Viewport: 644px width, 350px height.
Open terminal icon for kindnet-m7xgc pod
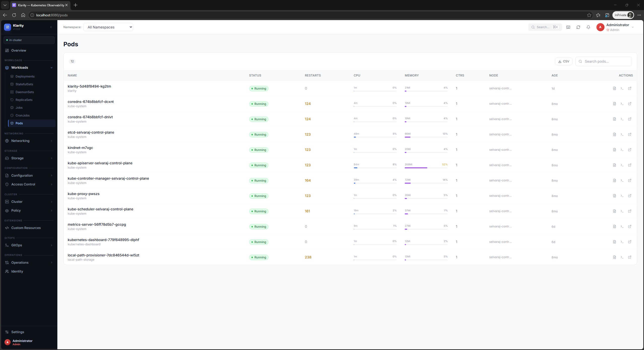(622, 150)
